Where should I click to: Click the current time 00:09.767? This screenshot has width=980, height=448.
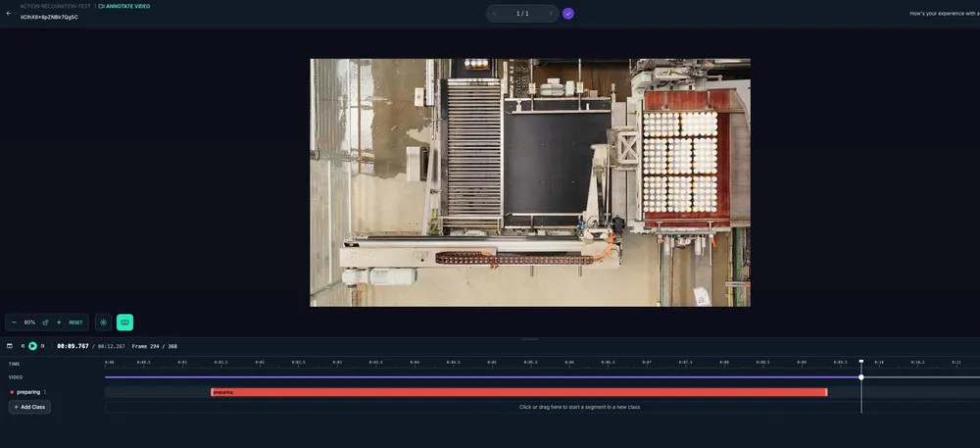[x=73, y=346]
